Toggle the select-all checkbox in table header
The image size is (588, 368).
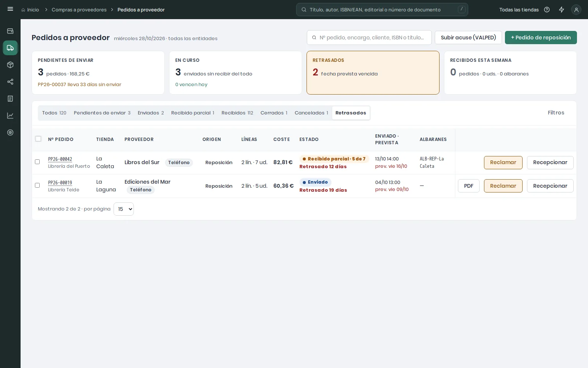click(38, 139)
